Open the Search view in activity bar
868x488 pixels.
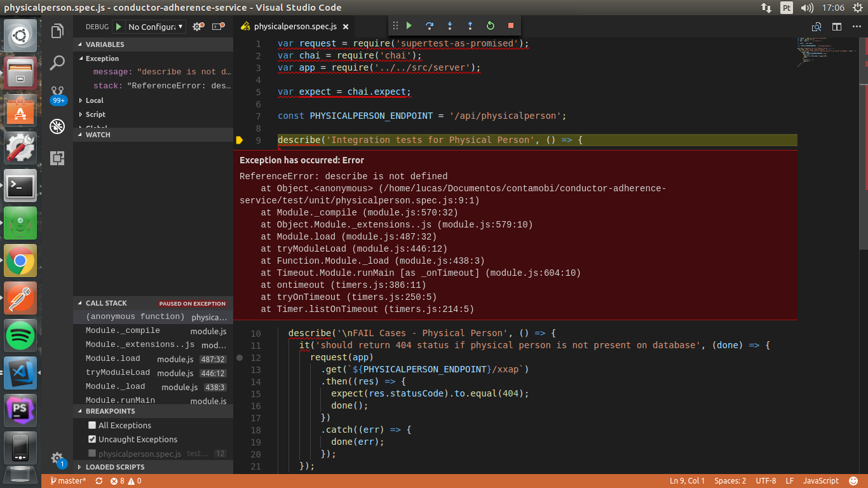pyautogui.click(x=57, y=62)
